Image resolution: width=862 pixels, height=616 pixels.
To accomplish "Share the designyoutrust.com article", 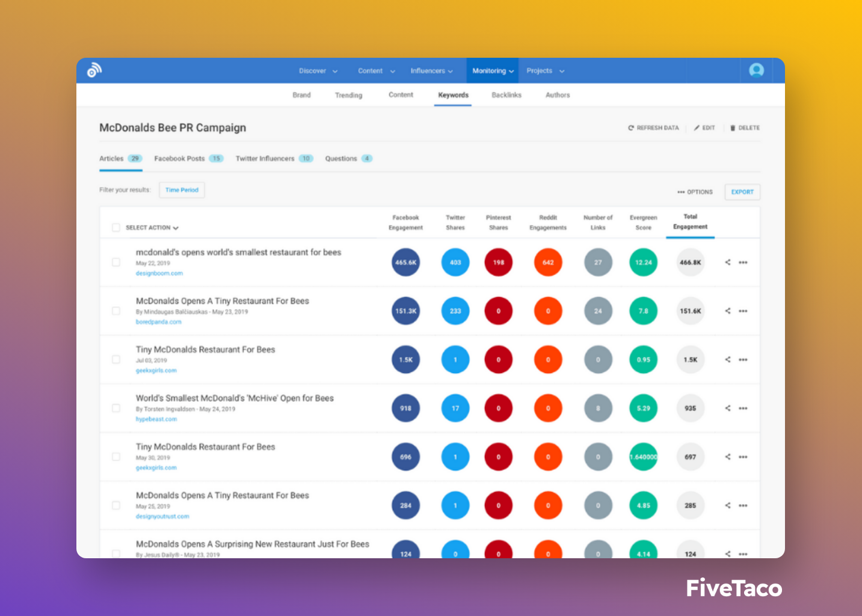I will (728, 506).
